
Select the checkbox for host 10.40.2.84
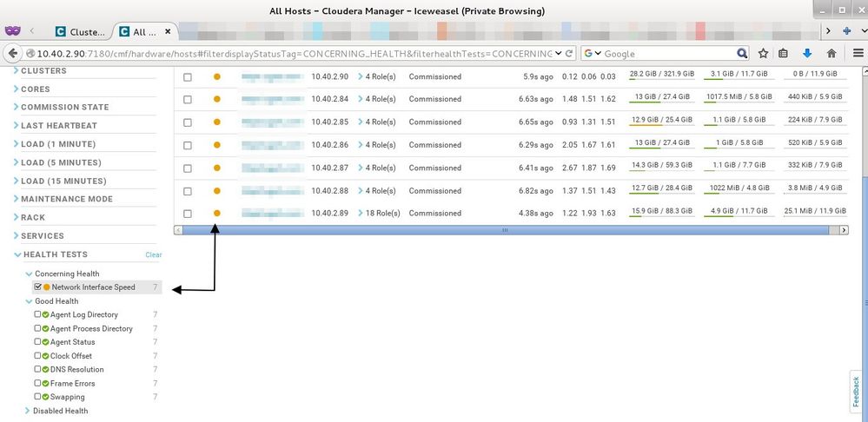click(188, 100)
